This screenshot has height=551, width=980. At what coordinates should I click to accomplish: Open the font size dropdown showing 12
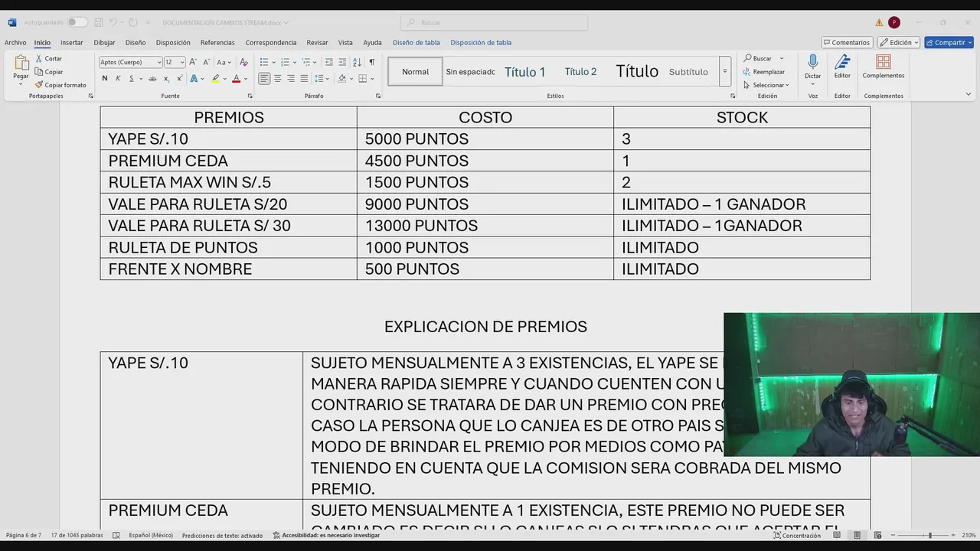click(x=181, y=62)
